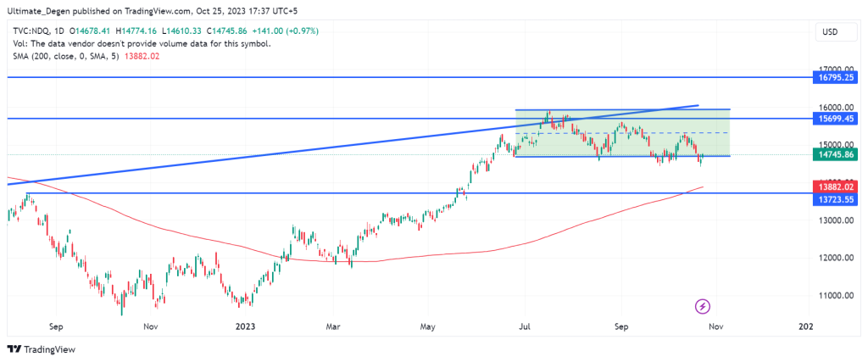Click the 2023 time axis label
The width and height of the screenshot is (868, 362).
tap(245, 326)
